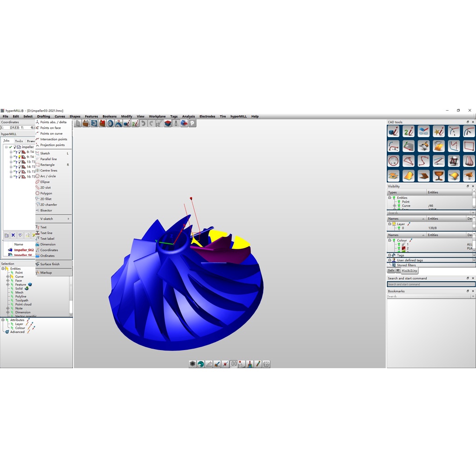Toggle the light bulb for job 13: T3
476x476 pixels.
[20, 162]
